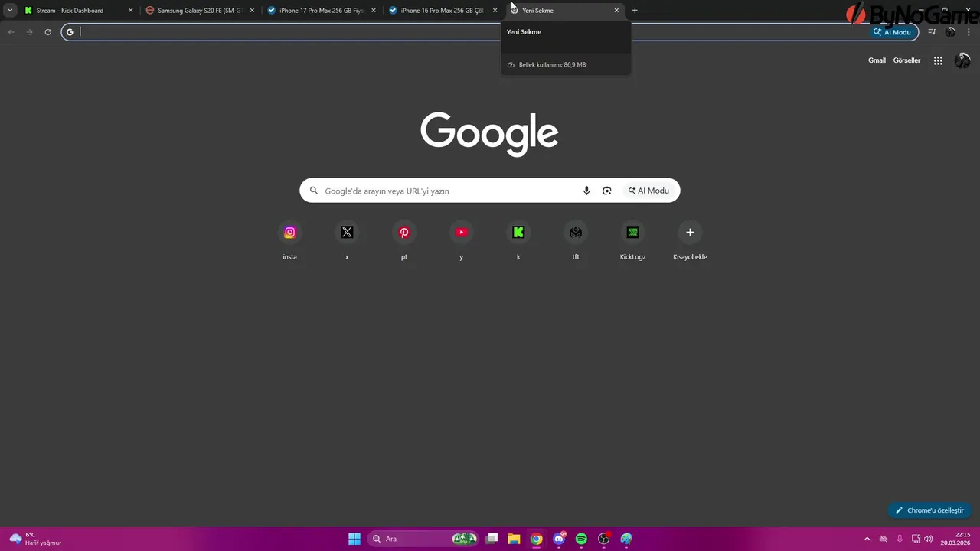
Task: Open Google account avatar on page
Action: 962,60
